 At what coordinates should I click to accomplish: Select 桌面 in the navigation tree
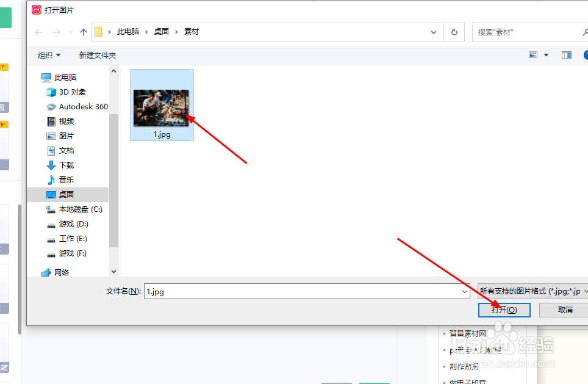[68, 194]
